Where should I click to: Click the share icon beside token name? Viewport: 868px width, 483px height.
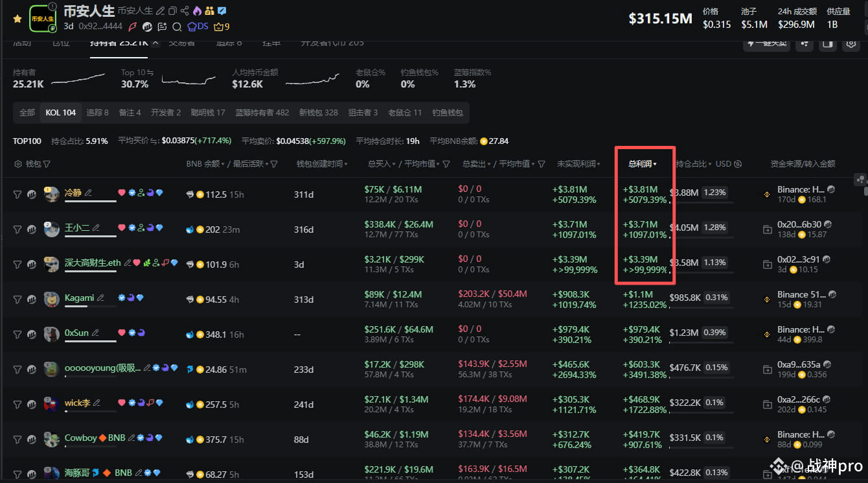click(x=185, y=11)
